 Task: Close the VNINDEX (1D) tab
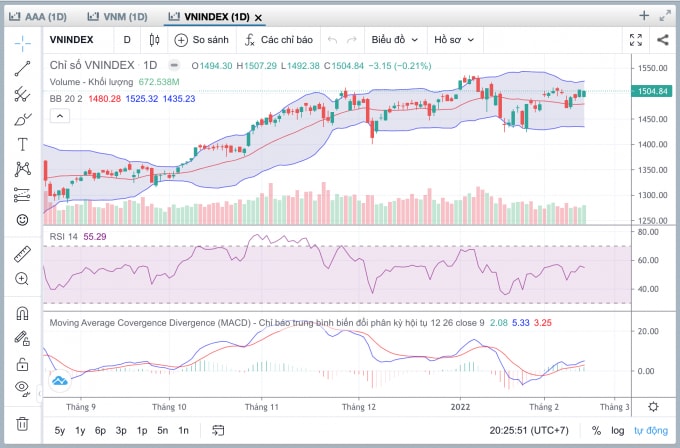coord(258,18)
